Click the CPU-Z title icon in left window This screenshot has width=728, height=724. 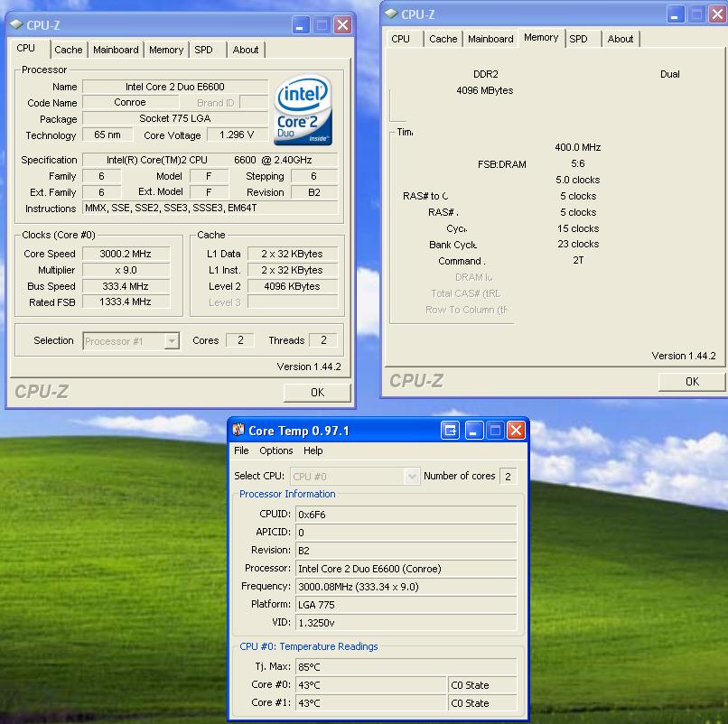16,24
